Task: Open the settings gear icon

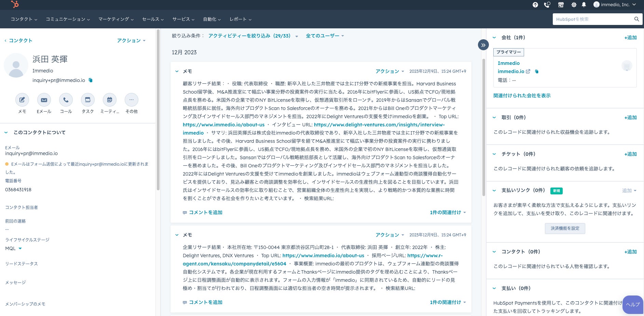Action: tap(574, 5)
